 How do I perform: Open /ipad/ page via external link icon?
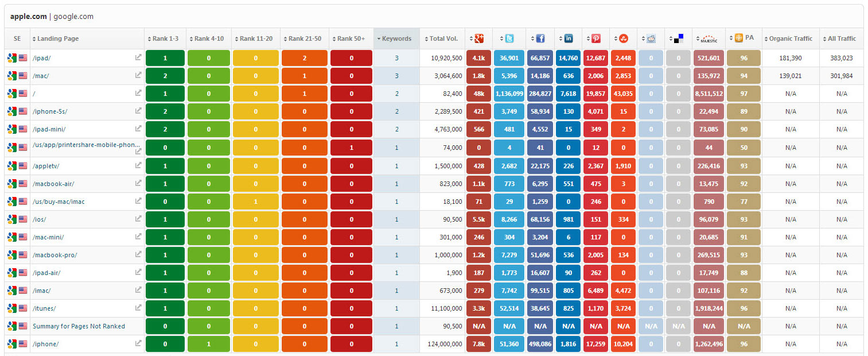click(x=138, y=57)
